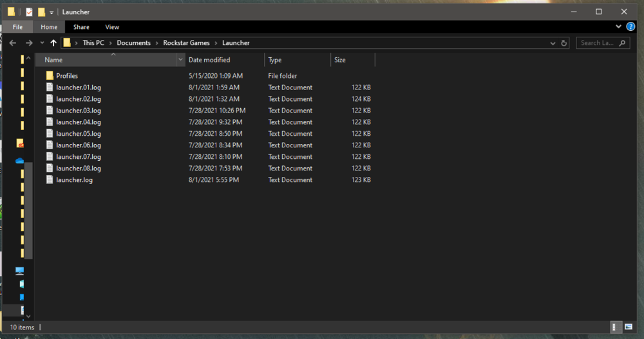Switch to Large icons view in status bar
Screen dimensions: 644x339
tap(629, 327)
